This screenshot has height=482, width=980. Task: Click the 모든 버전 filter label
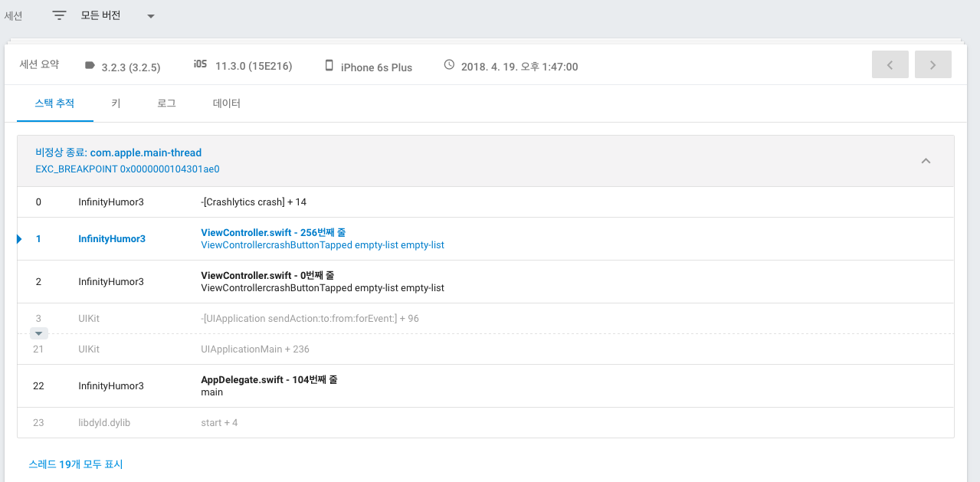[100, 15]
